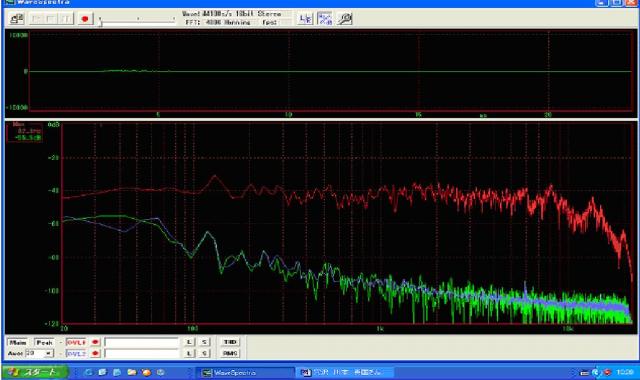
Task: Click the red record dot next to OVL2
Action: [x=96, y=353]
